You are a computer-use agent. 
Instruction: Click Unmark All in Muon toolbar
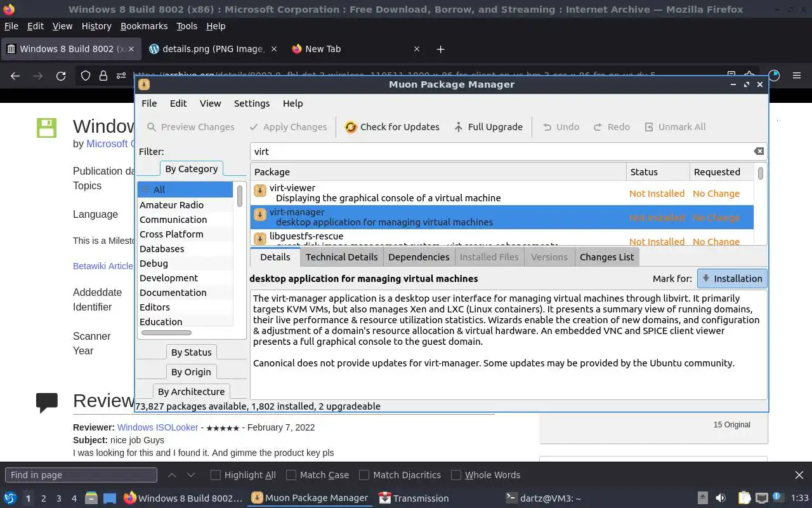pos(675,127)
